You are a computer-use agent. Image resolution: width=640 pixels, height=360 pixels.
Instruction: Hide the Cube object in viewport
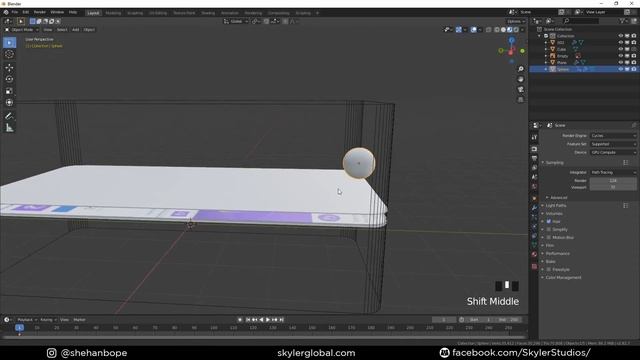621,49
